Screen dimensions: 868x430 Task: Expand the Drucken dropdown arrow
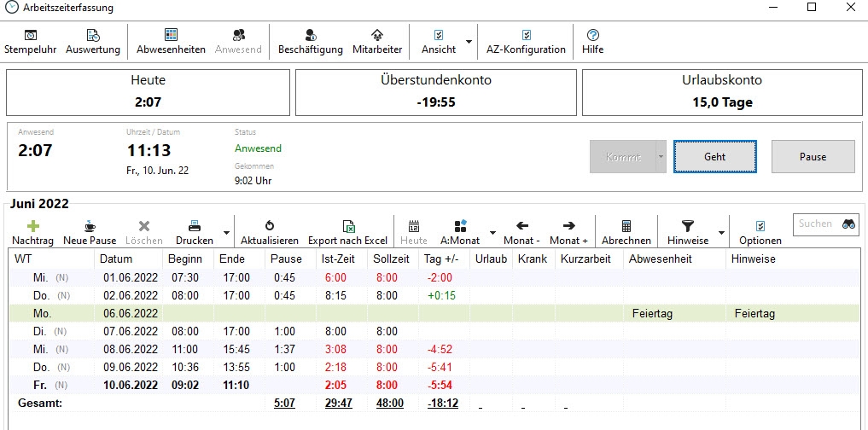(x=226, y=232)
